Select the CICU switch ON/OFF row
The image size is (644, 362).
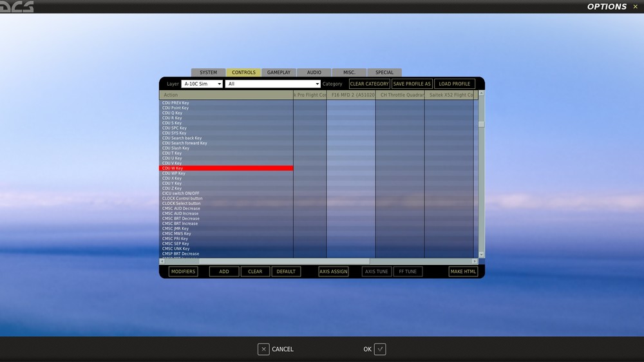pos(226,193)
